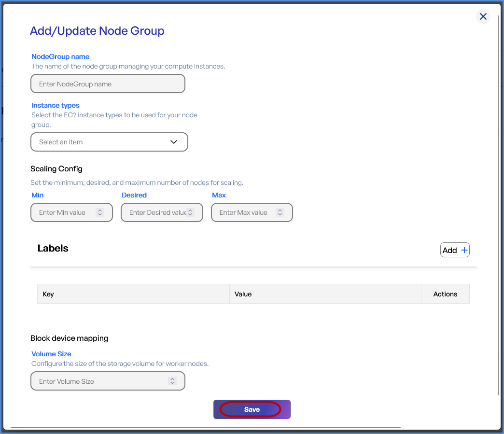Click the horizontal scrollbar at the bottom
Viewport: 504px width, 434px height.
pos(205,427)
